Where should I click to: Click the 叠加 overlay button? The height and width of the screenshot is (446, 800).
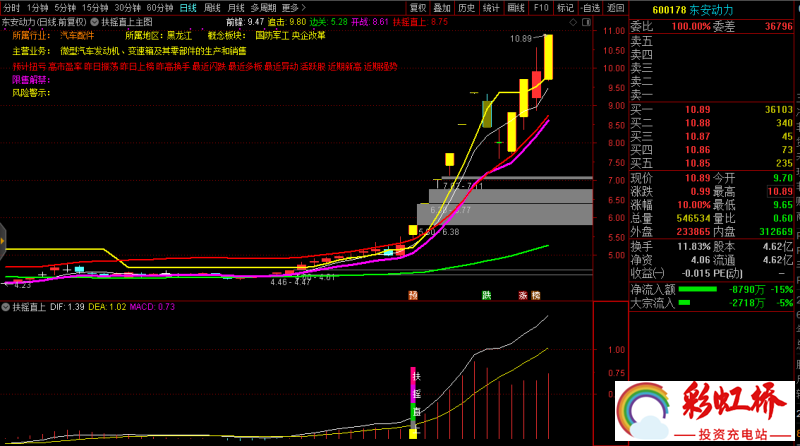(x=442, y=8)
